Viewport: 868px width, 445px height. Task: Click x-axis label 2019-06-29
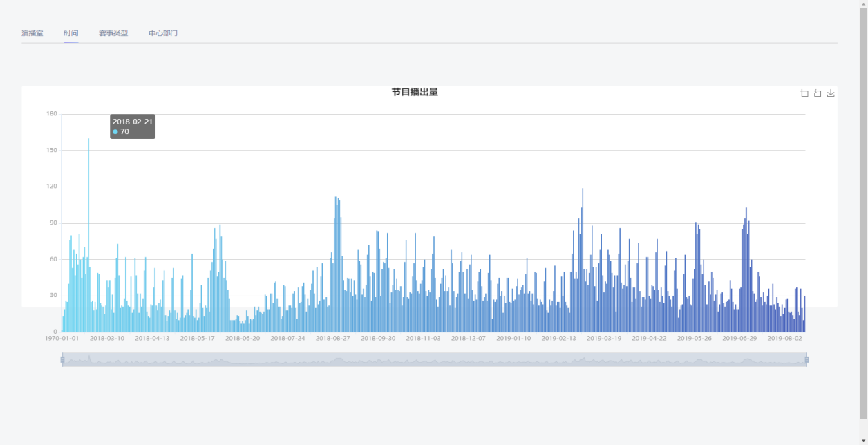click(739, 339)
